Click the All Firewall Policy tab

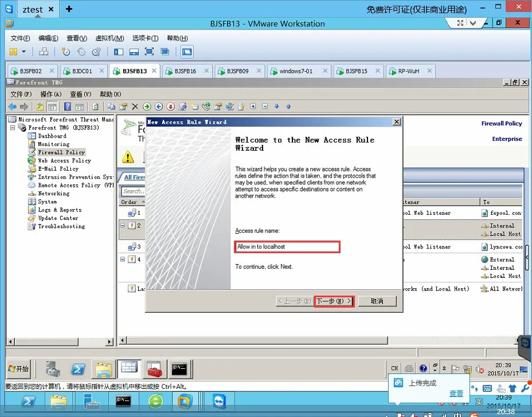point(134,177)
